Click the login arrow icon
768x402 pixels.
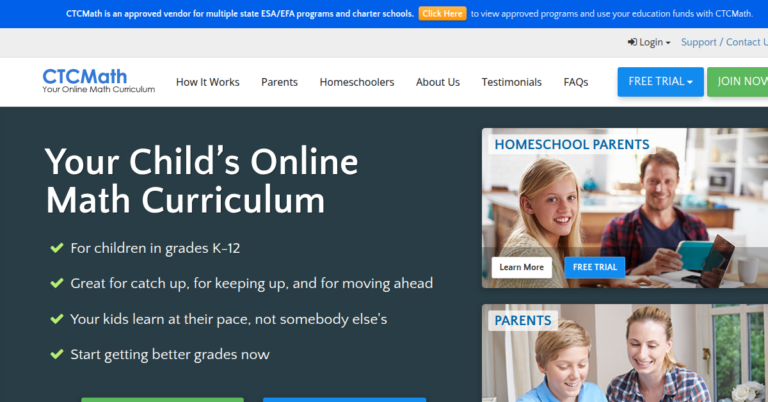(x=632, y=42)
